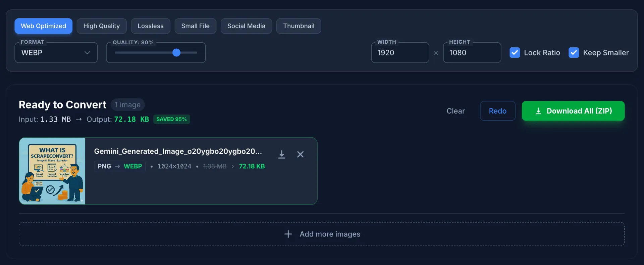This screenshot has width=644, height=265.
Task: Toggle the Keep Smaller checkbox
Action: pyautogui.click(x=574, y=53)
